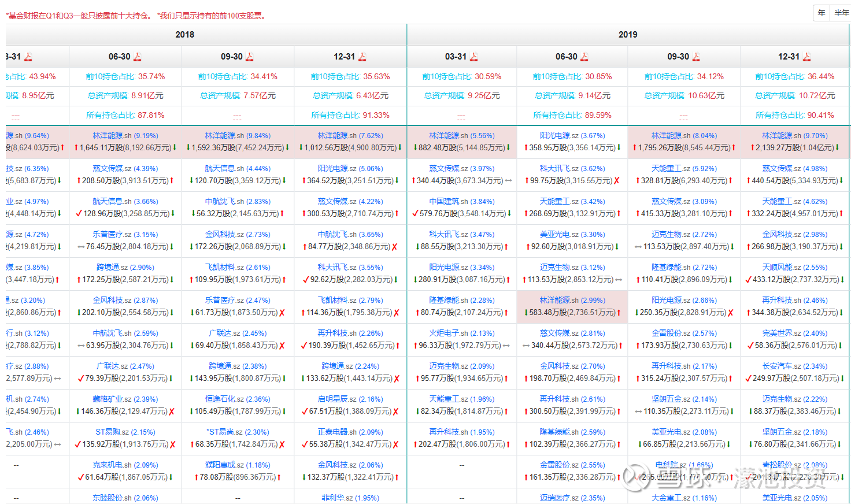Image resolution: width=851 pixels, height=504 pixels.
Task: Click the red X icon beside 乐普医疗 61.73万股
Action: pyautogui.click(x=282, y=313)
